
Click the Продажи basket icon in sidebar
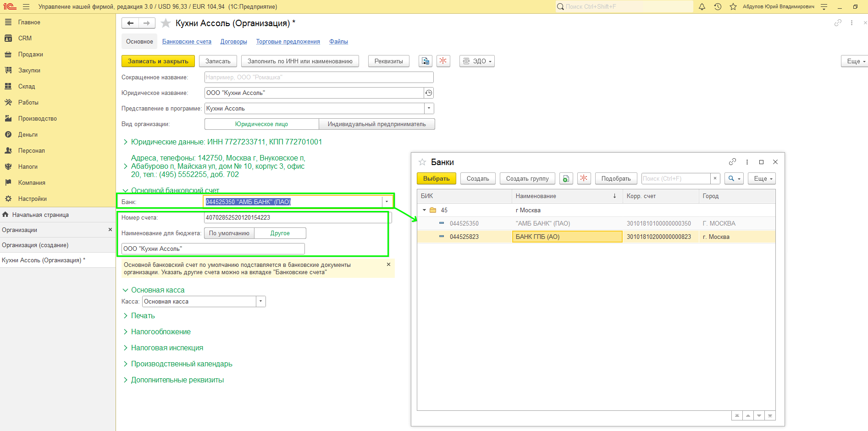8,54
